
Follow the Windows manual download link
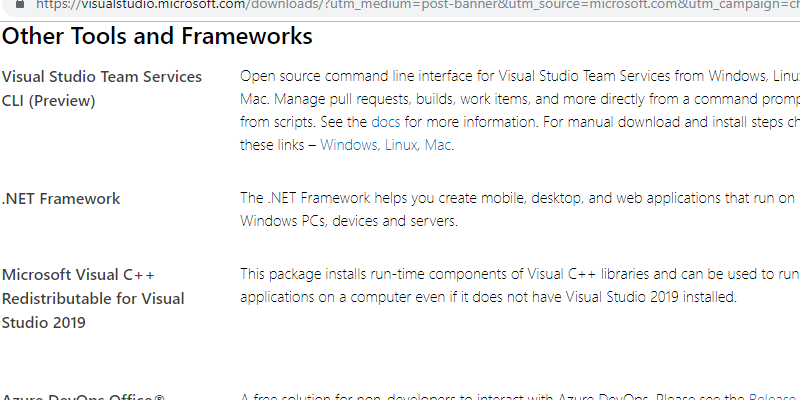click(x=348, y=145)
